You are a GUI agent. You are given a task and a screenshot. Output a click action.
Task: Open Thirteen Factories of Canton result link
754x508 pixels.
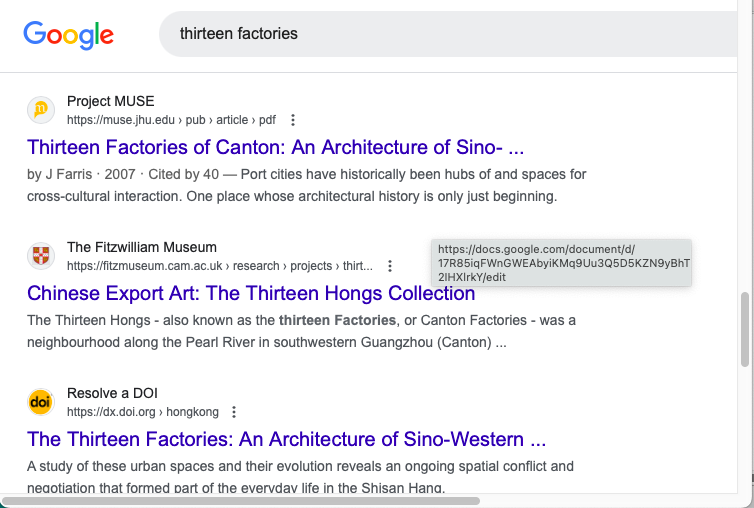275,147
